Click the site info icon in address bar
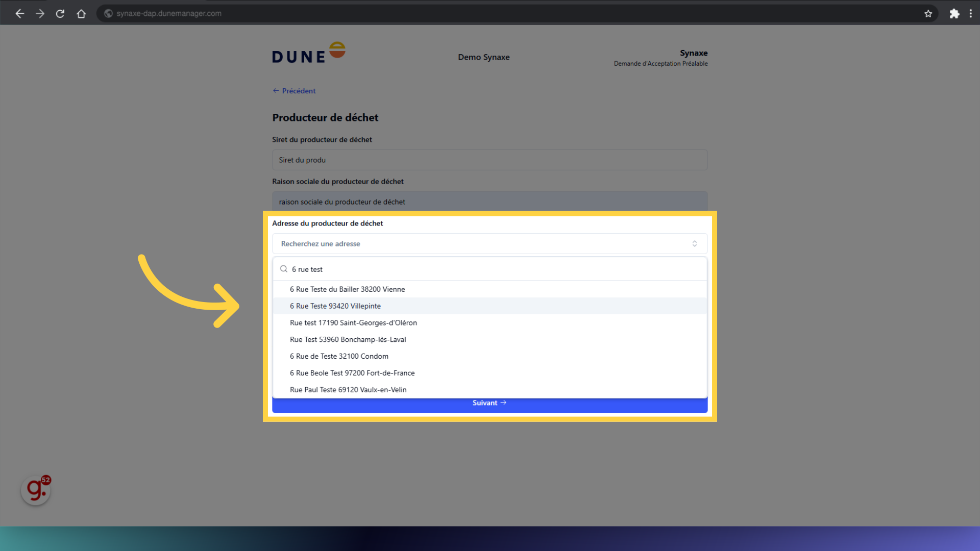The width and height of the screenshot is (980, 551). click(x=108, y=14)
